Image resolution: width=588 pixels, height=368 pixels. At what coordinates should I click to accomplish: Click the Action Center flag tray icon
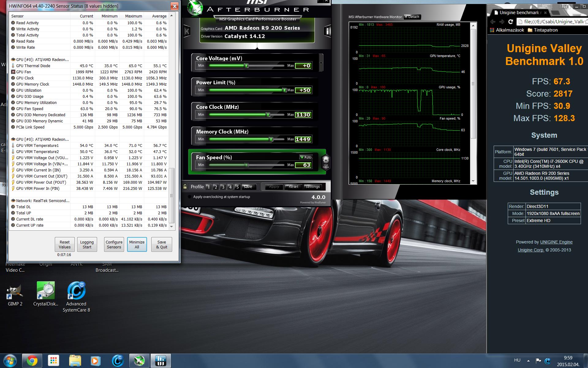538,361
